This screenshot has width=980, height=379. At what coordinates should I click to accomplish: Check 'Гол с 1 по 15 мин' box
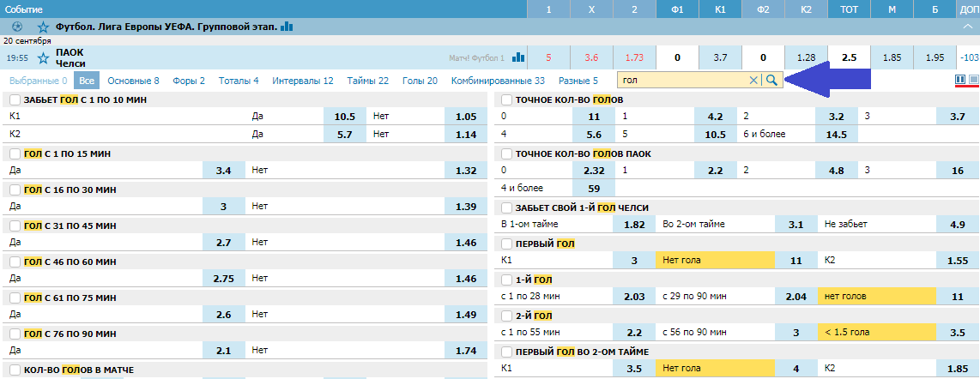[15, 153]
